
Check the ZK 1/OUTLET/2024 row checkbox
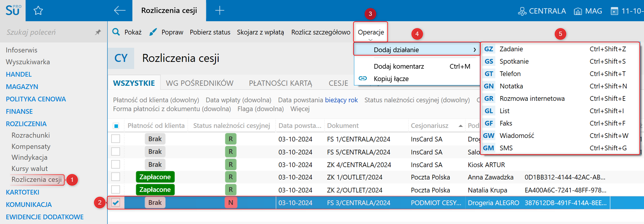pos(116,177)
